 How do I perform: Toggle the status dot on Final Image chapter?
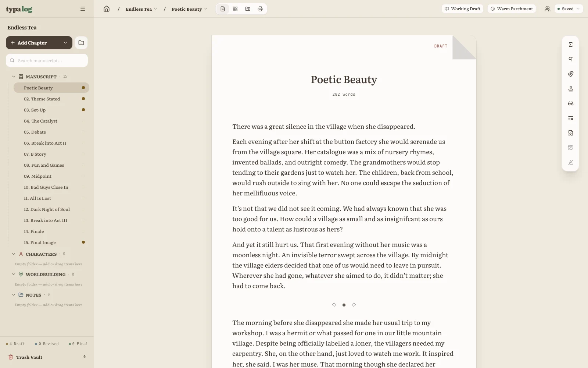83,242
